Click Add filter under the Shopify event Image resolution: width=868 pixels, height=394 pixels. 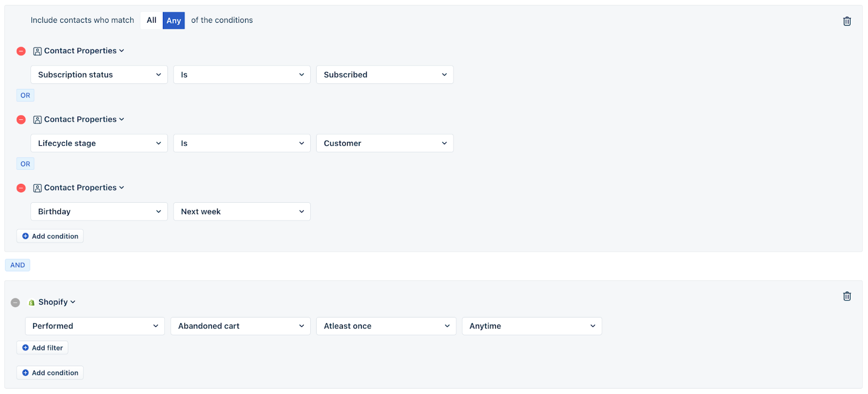coord(42,347)
